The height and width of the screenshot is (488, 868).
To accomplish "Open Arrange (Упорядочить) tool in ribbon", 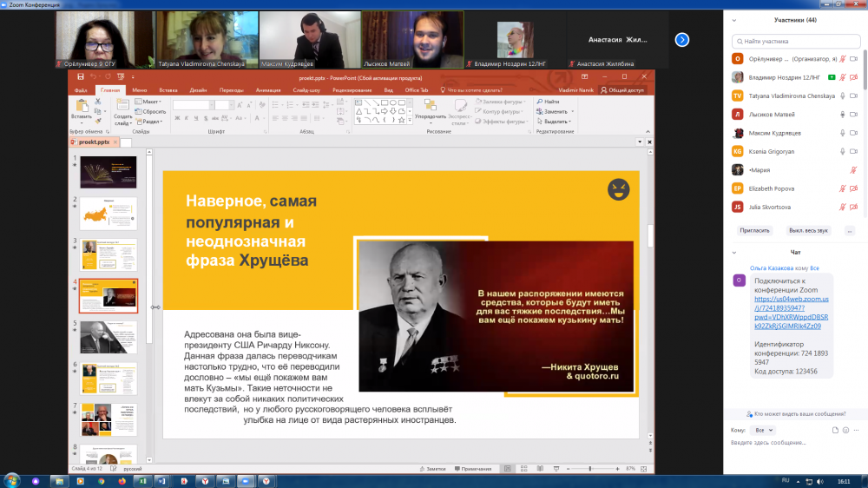I will pos(430,108).
